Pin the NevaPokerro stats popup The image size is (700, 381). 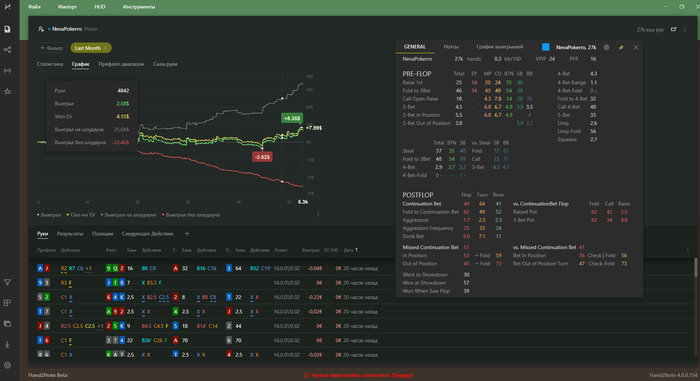point(621,47)
